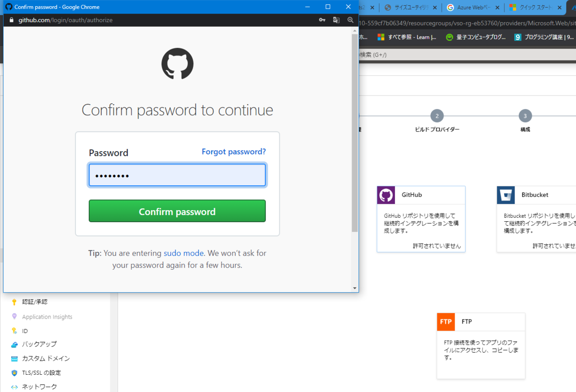Open バックアップ in the Azure sidebar

pyautogui.click(x=39, y=344)
